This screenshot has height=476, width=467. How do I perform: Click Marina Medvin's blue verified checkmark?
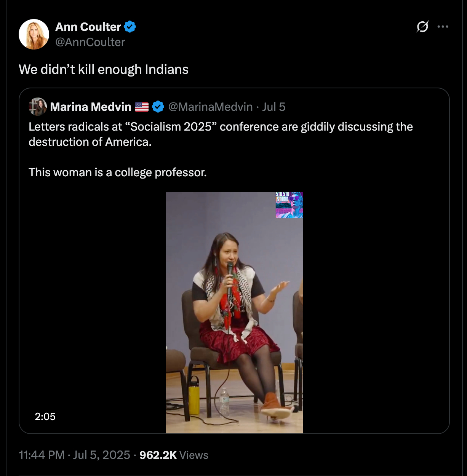[158, 107]
